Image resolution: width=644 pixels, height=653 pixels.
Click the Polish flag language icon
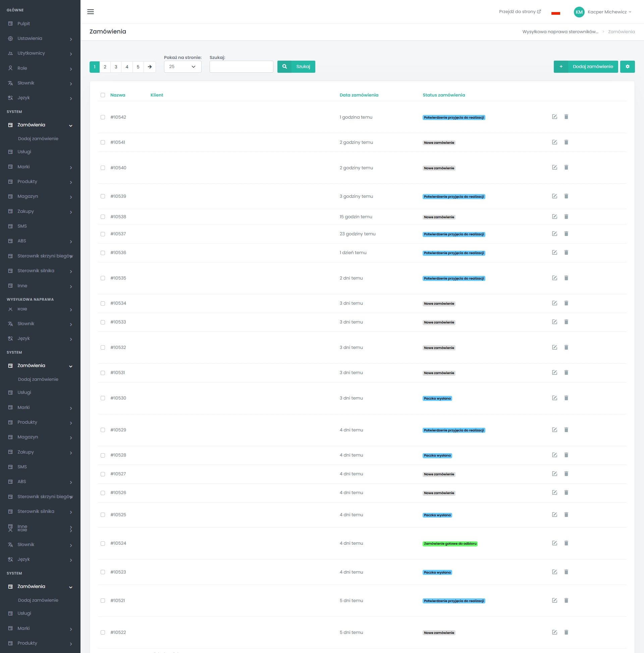(x=555, y=13)
